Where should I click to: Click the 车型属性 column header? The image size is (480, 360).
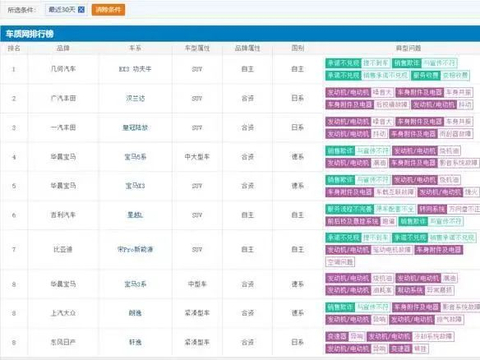coord(197,48)
